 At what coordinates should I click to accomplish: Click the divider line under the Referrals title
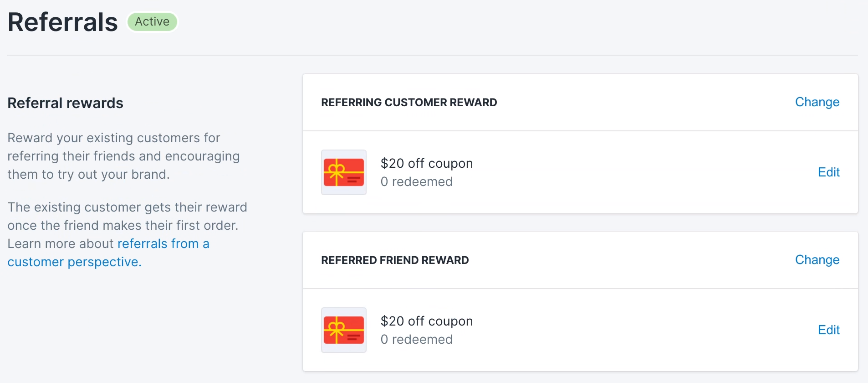pyautogui.click(x=433, y=55)
